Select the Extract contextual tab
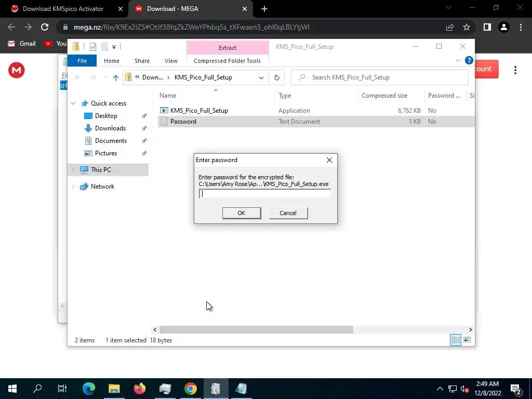The width and height of the screenshot is (532, 399). 228,48
